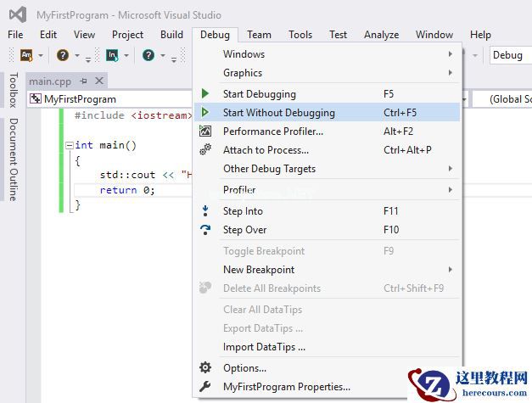Open the View menu
The image size is (532, 403).
84,35
